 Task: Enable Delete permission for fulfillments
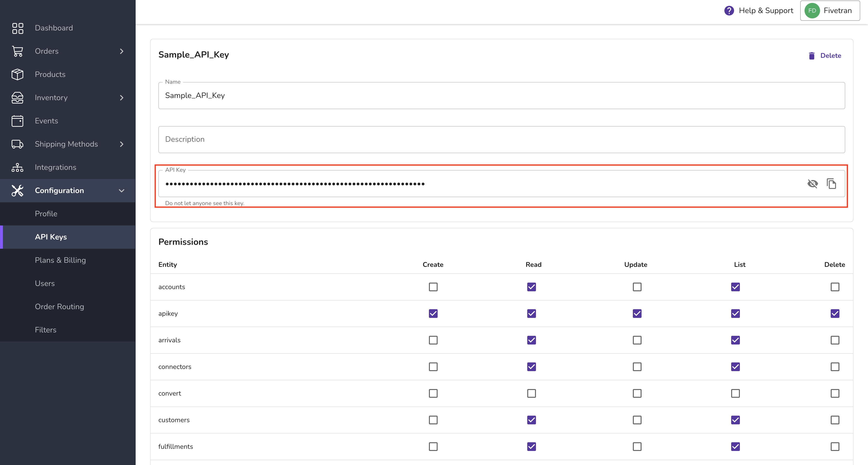[835, 446]
